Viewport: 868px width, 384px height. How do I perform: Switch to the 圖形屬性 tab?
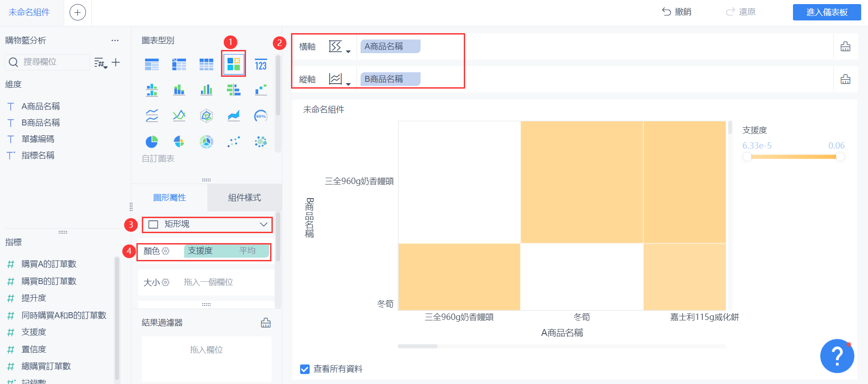click(x=170, y=198)
